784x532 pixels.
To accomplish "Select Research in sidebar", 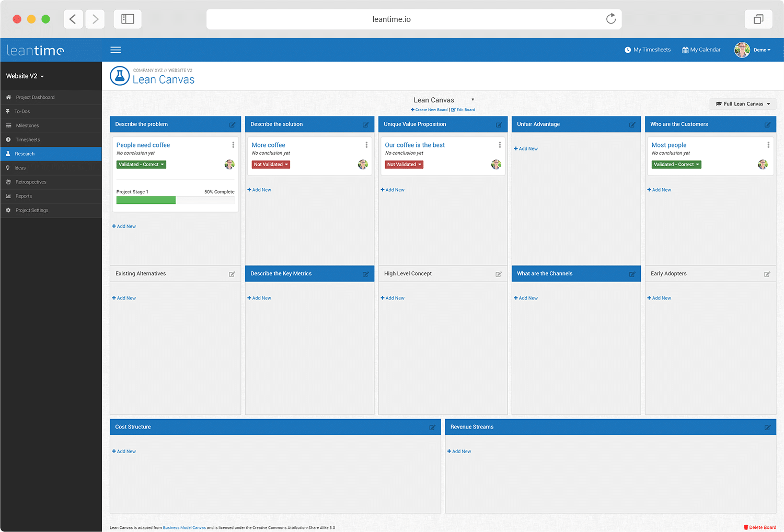I will tap(51, 154).
